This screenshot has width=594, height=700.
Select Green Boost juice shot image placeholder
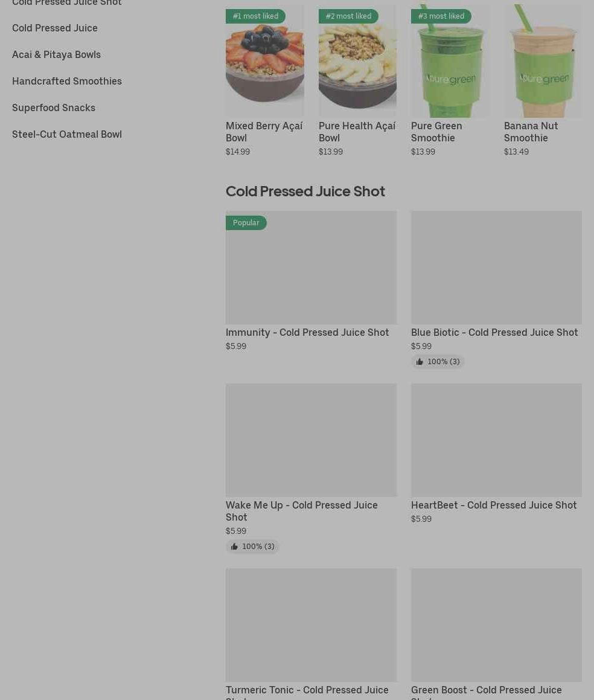pyautogui.click(x=496, y=625)
